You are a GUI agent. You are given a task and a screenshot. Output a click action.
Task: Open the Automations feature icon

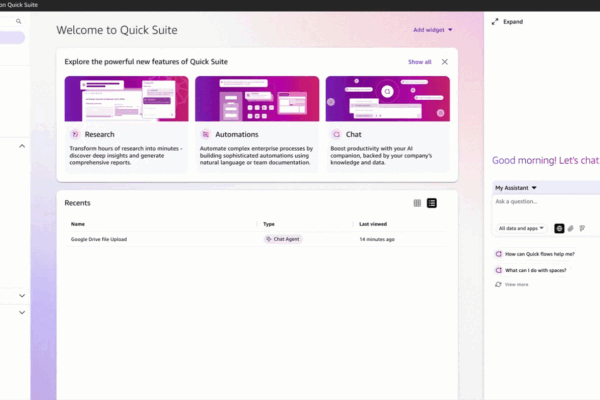click(x=205, y=134)
